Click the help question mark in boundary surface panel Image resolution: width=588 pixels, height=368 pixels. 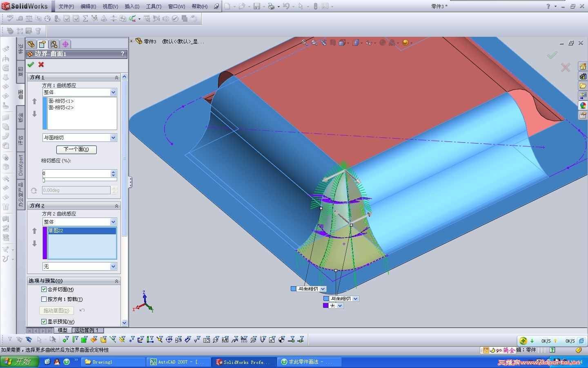(x=122, y=54)
